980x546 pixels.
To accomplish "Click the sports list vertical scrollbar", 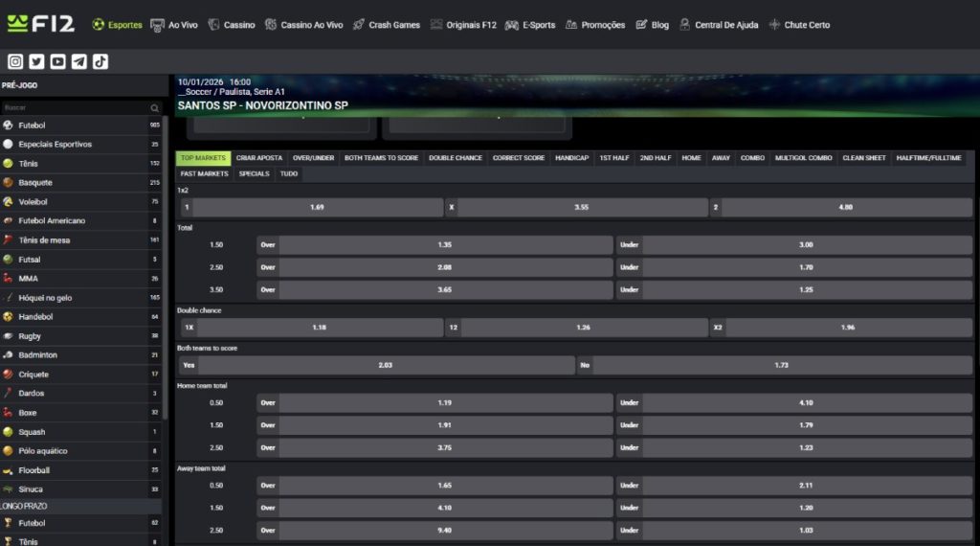I will pos(166,267).
